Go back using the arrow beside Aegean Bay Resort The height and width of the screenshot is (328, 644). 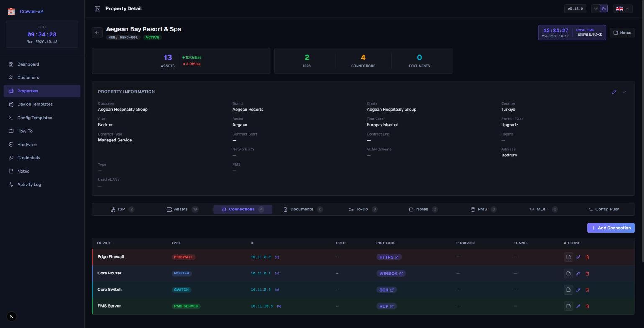click(97, 33)
